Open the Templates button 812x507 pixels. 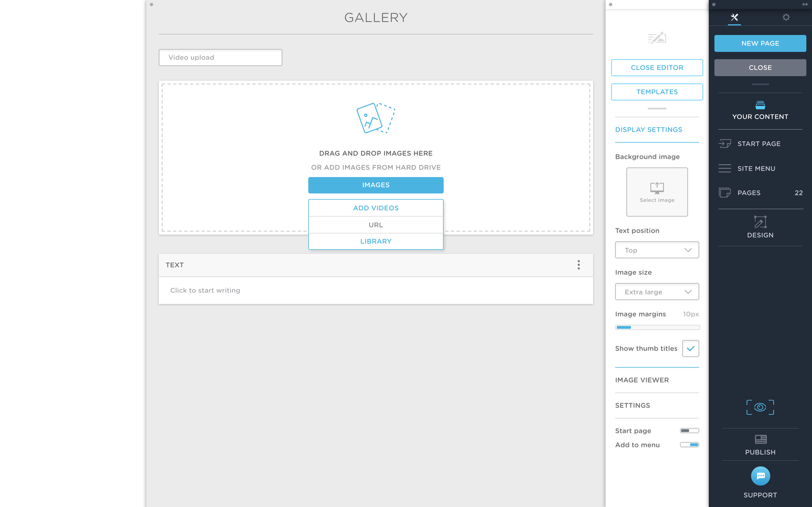pos(657,92)
